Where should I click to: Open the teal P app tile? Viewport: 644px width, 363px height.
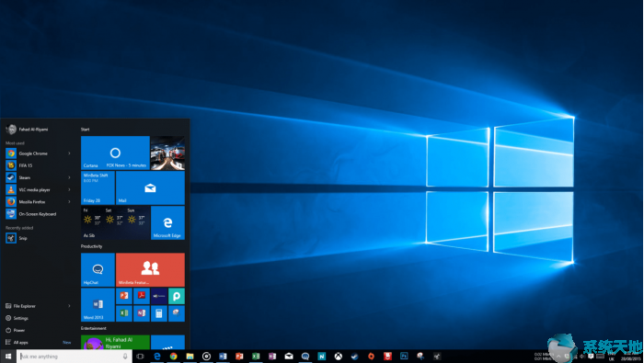point(177,296)
